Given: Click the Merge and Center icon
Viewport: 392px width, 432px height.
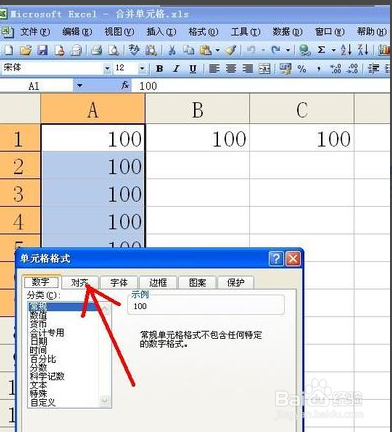Looking at the screenshot, I should 265,69.
